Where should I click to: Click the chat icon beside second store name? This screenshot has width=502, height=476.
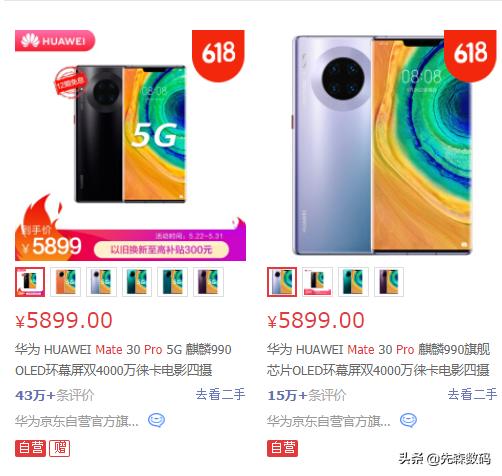(408, 421)
